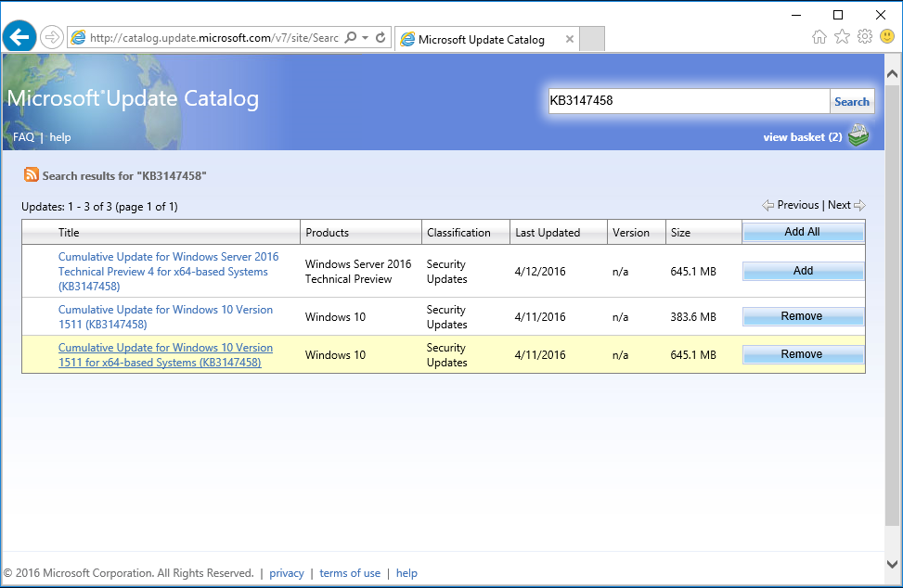Viewport: 903px width, 588px height.
Task: Click the green basket icon
Action: pos(859,136)
